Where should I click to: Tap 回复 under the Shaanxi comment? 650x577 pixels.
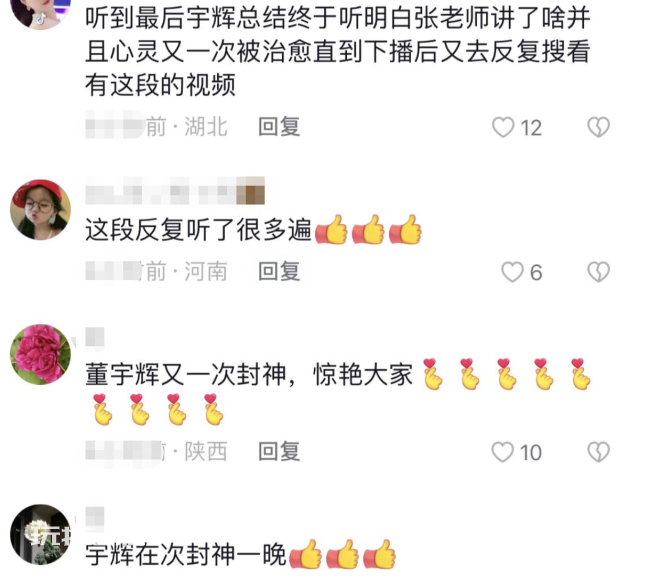click(x=279, y=451)
